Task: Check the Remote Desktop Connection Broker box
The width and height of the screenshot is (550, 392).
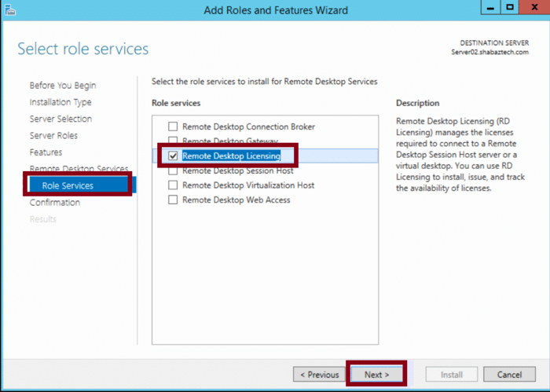Action: 173,126
